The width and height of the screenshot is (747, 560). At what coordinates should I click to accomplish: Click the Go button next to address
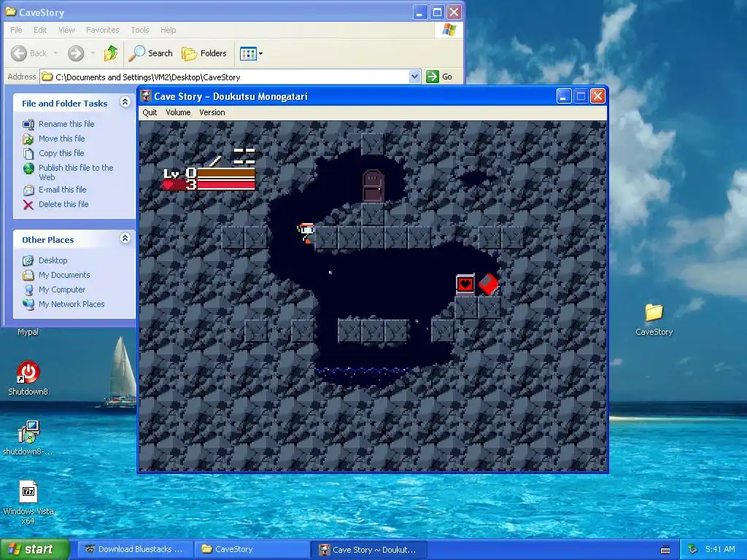pyautogui.click(x=439, y=77)
